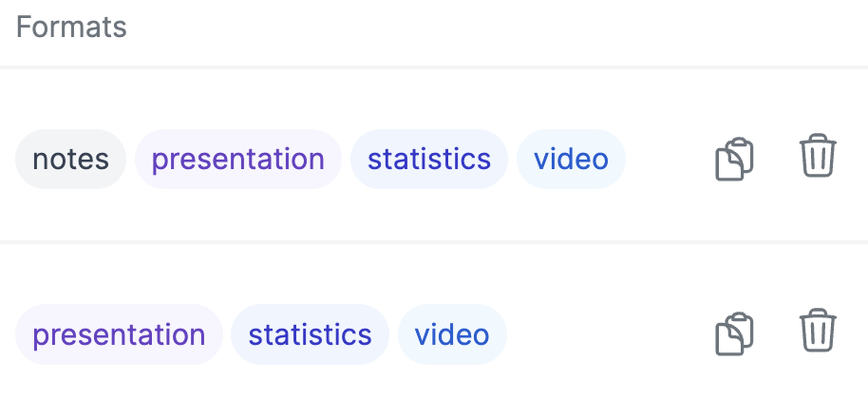Choose the statistics tag in the first row

pos(429,159)
